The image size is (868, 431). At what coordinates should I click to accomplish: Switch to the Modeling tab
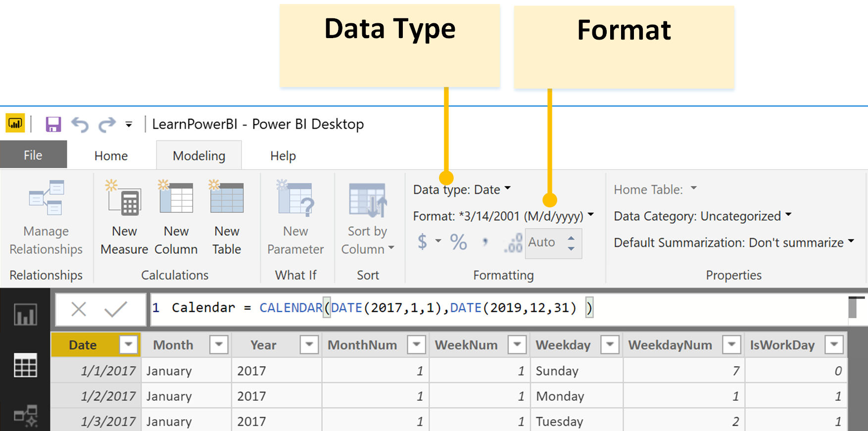[199, 156]
